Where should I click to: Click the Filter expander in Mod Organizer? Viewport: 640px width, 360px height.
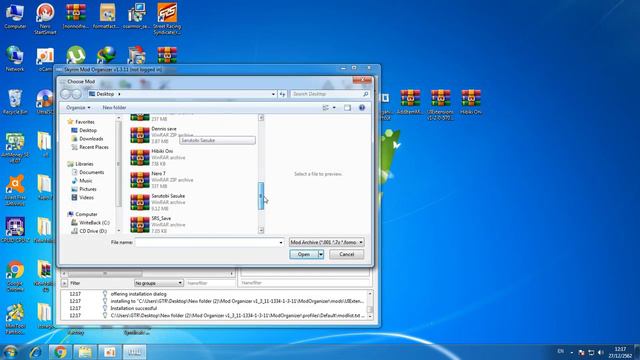click(64, 283)
